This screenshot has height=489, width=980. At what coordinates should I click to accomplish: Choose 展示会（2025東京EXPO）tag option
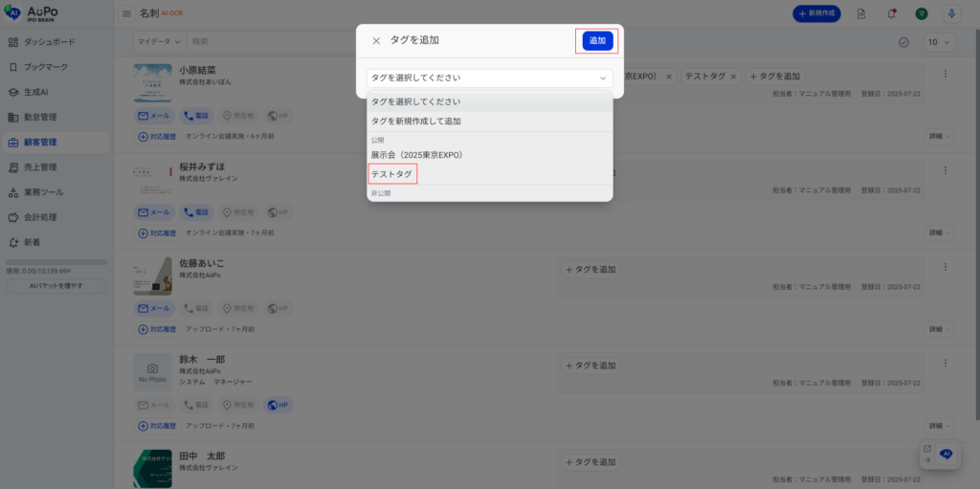click(x=417, y=155)
